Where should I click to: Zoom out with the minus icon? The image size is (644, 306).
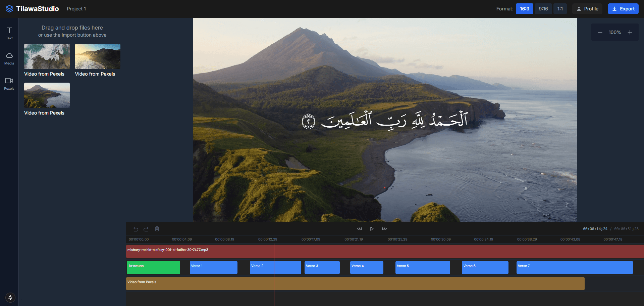[600, 32]
